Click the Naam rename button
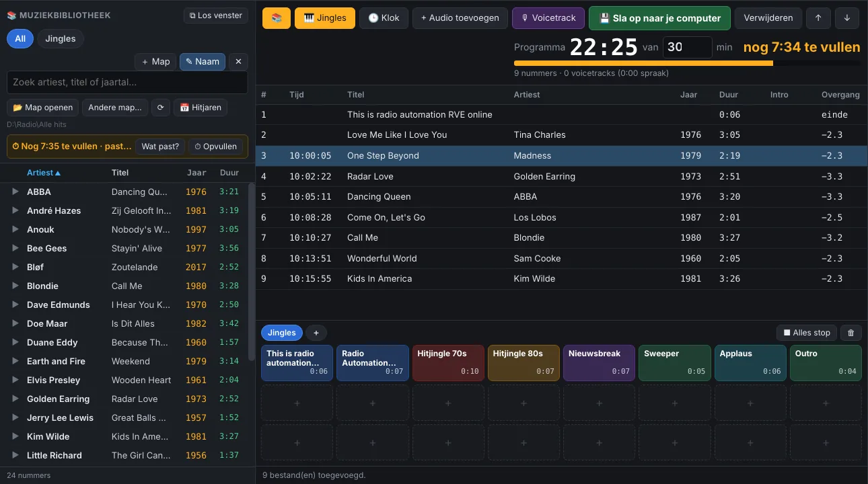 coord(203,62)
